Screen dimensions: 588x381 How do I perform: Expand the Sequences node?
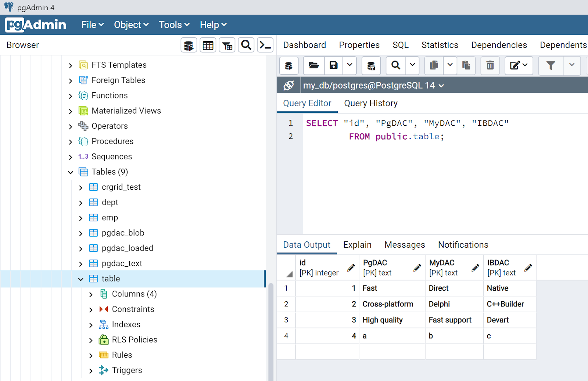click(x=71, y=157)
